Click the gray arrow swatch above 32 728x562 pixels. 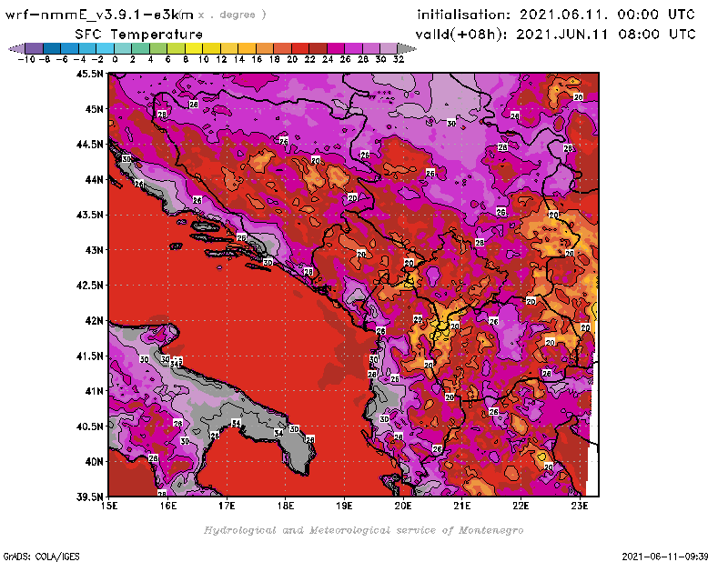point(407,48)
